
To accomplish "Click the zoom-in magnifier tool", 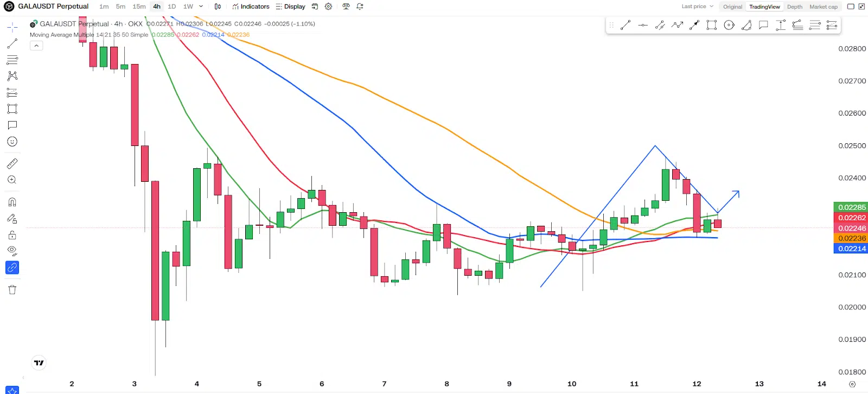I will point(12,180).
